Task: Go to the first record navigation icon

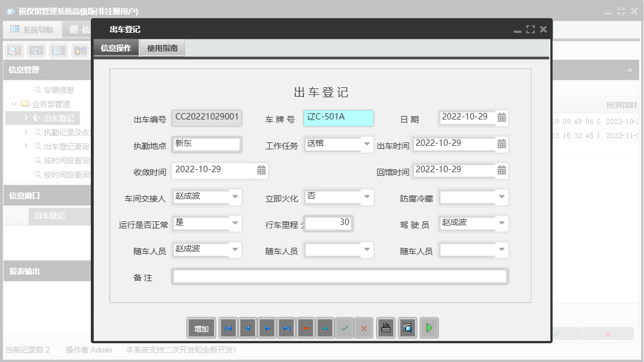Action: tap(228, 329)
